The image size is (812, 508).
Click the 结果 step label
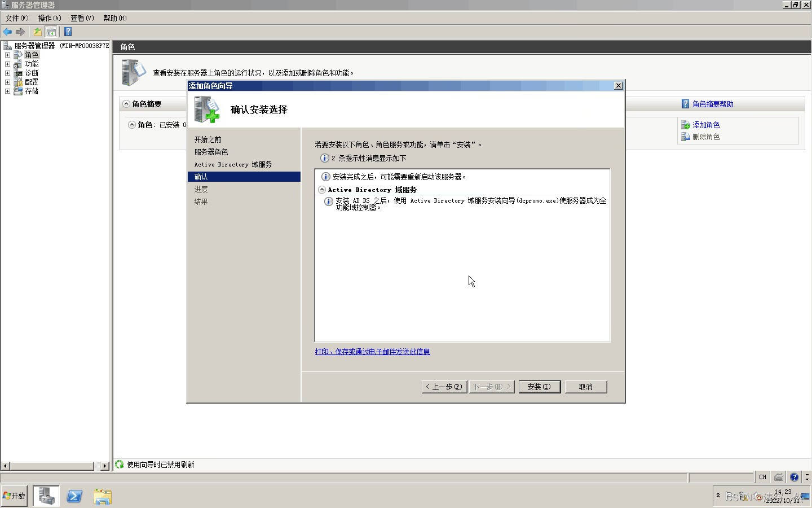pyautogui.click(x=201, y=202)
